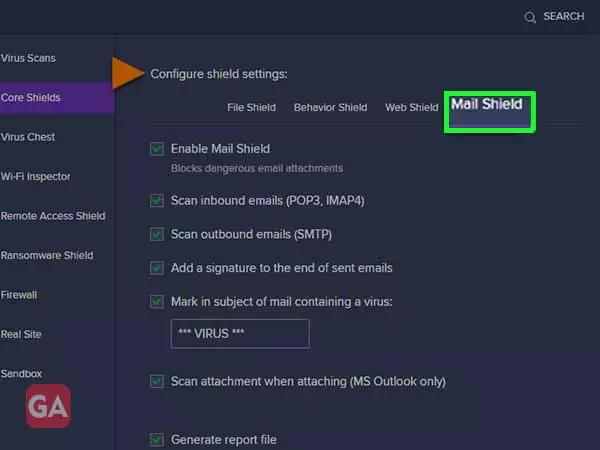Open Real Site settings
Viewport: 600px width, 450px height.
(21, 334)
